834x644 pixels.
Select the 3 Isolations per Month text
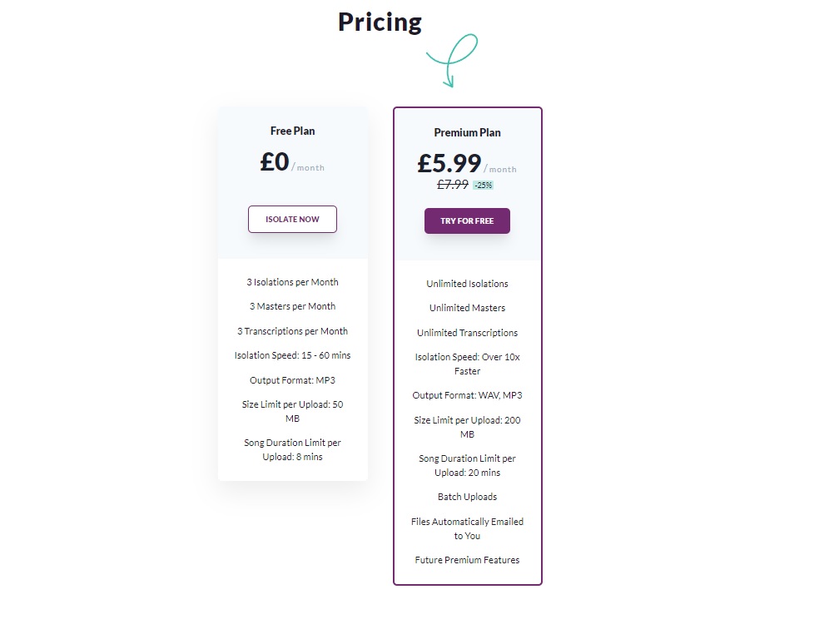pyautogui.click(x=292, y=282)
